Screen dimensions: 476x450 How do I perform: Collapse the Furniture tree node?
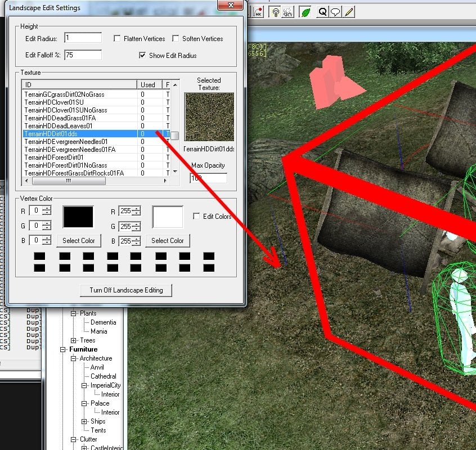pos(63,349)
